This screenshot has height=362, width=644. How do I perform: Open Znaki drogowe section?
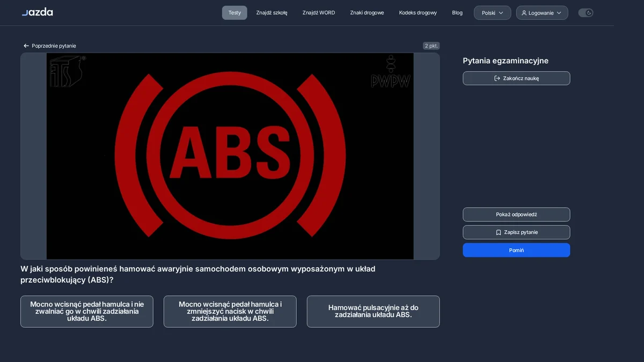coord(367,13)
